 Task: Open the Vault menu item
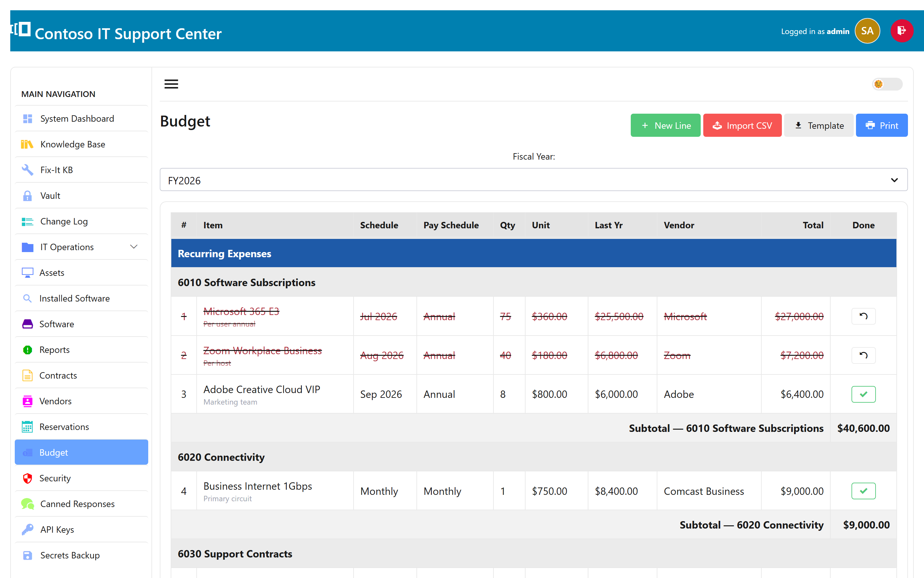[x=81, y=196]
